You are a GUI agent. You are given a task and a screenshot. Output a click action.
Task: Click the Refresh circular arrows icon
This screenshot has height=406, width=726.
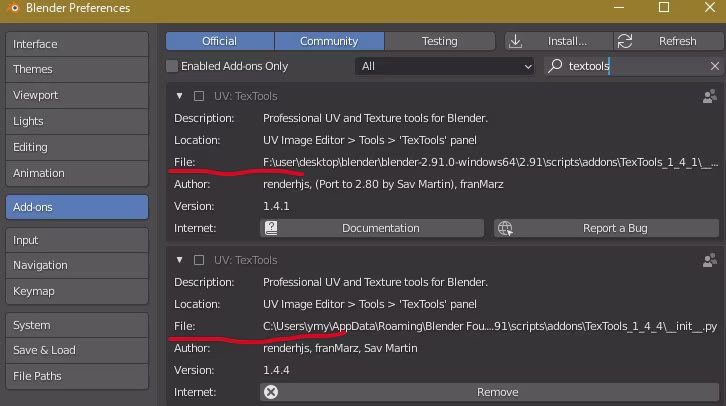pyautogui.click(x=625, y=41)
